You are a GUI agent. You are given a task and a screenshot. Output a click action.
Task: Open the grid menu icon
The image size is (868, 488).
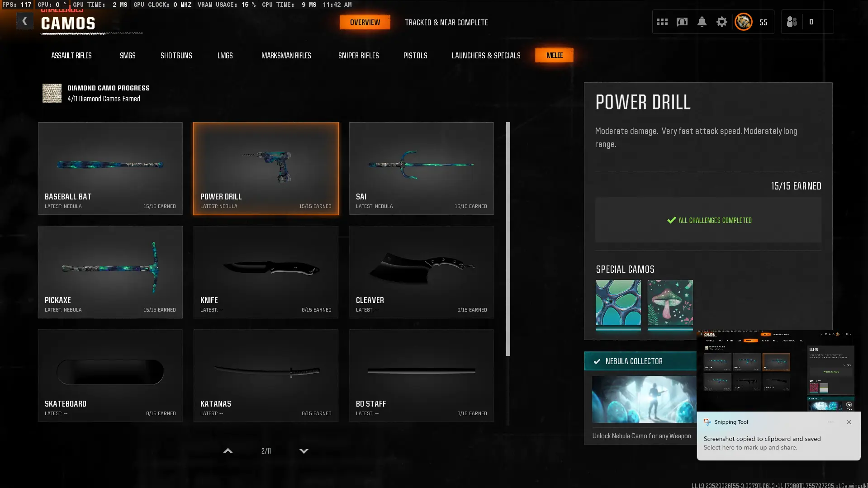pos(662,22)
